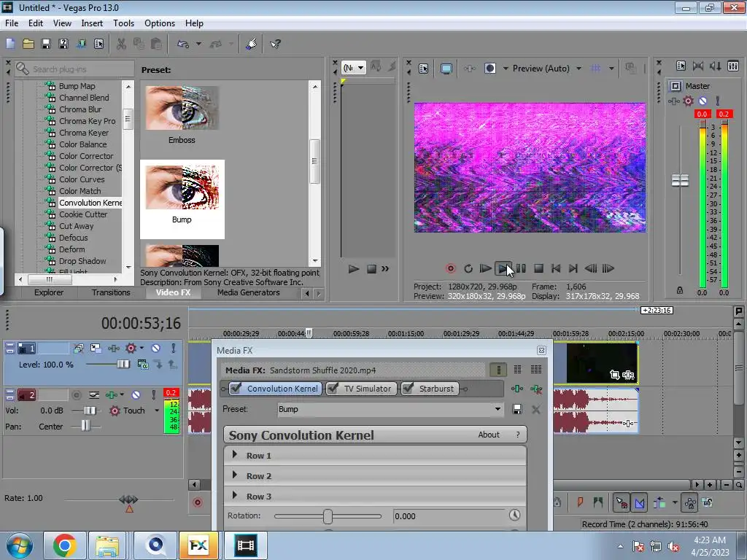Mute the Master bus
The height and width of the screenshot is (560, 747).
point(703,101)
